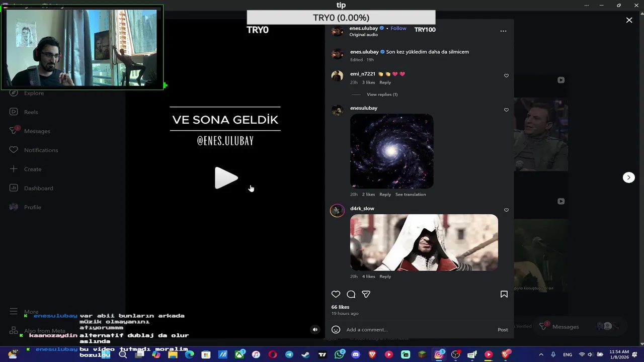Open comment bubble icon under post
Screen dimensions: 644x362
click(x=351, y=294)
